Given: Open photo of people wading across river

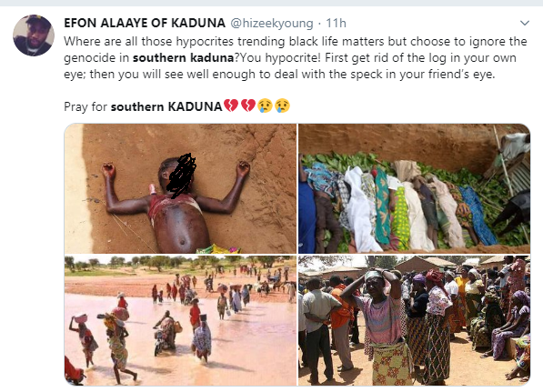Looking at the screenshot, I should 180,320.
